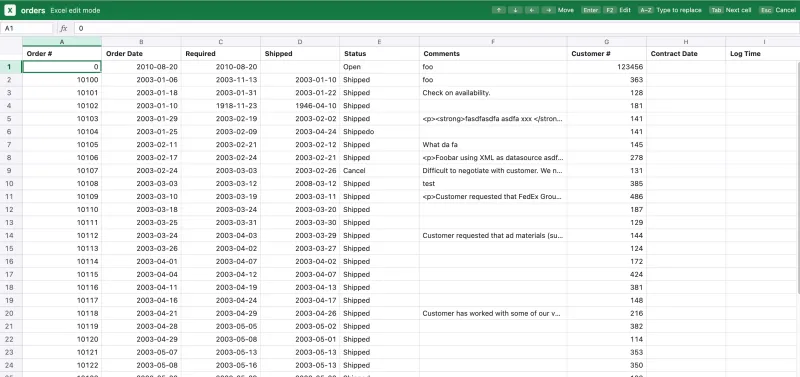800x377 pixels.
Task: Click the Esc key badge
Action: tap(766, 10)
